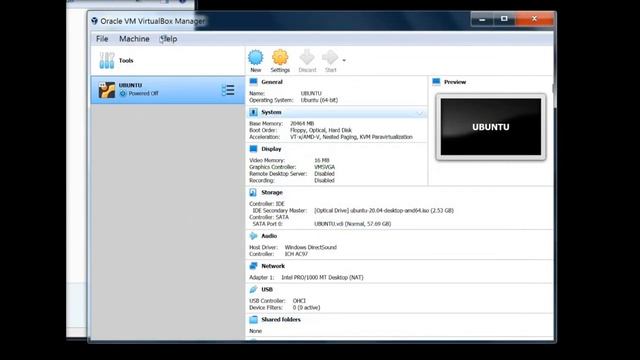Open the dropdown arrow next to Start

(x=344, y=60)
